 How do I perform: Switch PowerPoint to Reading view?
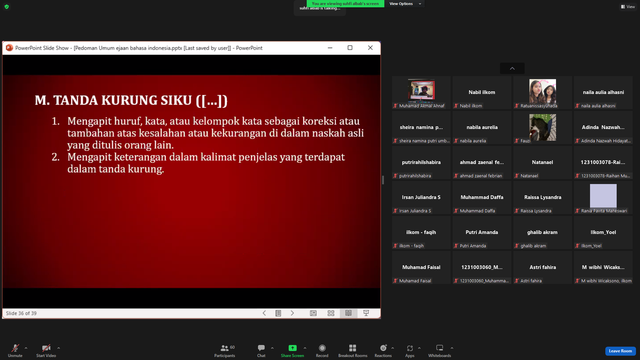click(x=349, y=313)
